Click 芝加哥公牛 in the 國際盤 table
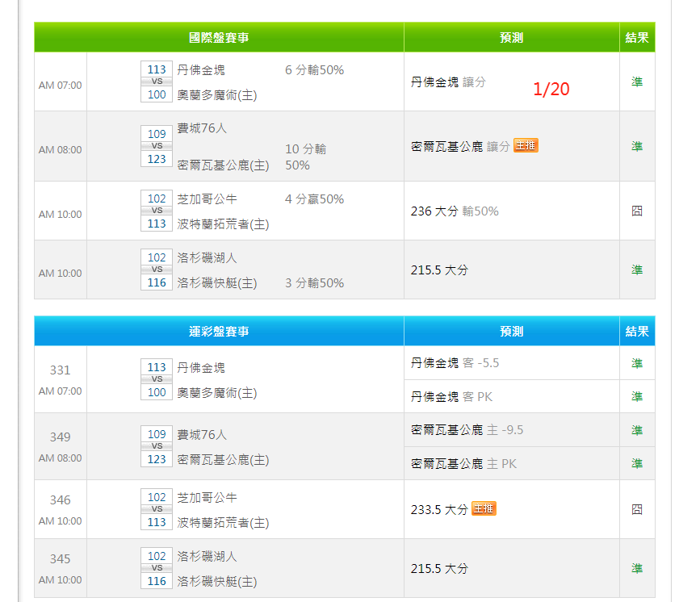The height and width of the screenshot is (602, 700). click(207, 199)
